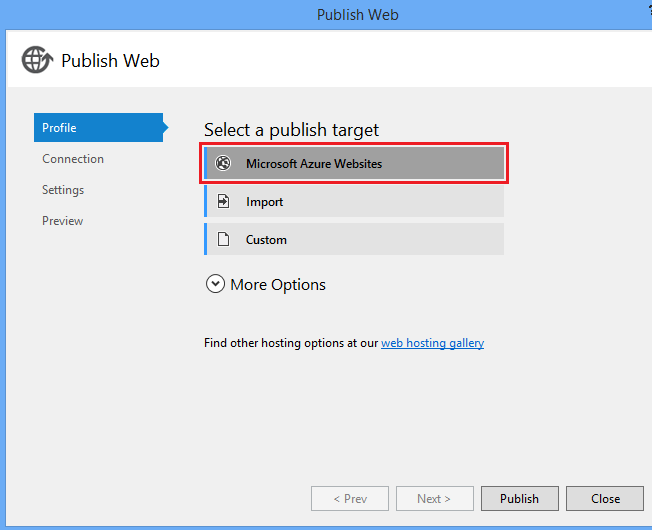Click the Custom document icon
This screenshot has height=530, width=652.
[224, 239]
